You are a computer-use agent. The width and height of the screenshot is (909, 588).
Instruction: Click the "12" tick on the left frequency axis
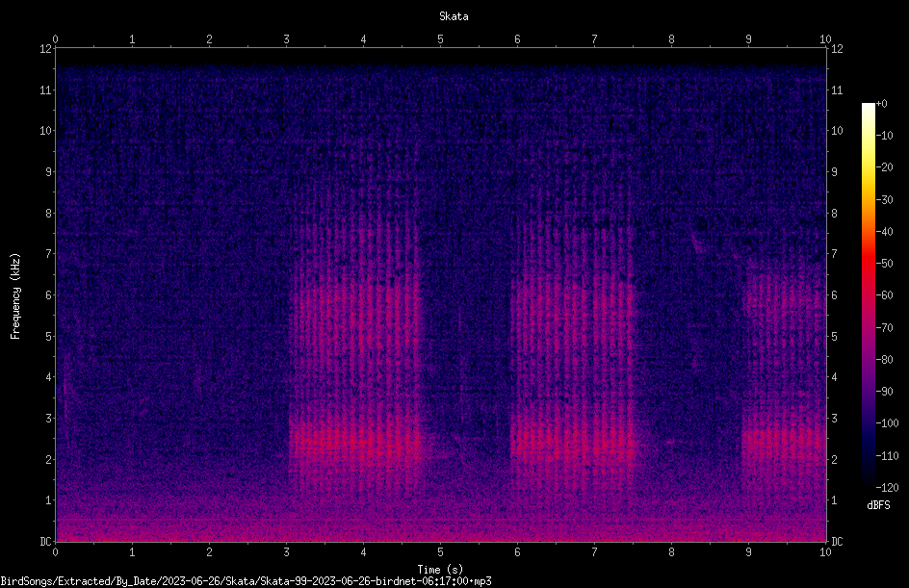pyautogui.click(x=45, y=49)
